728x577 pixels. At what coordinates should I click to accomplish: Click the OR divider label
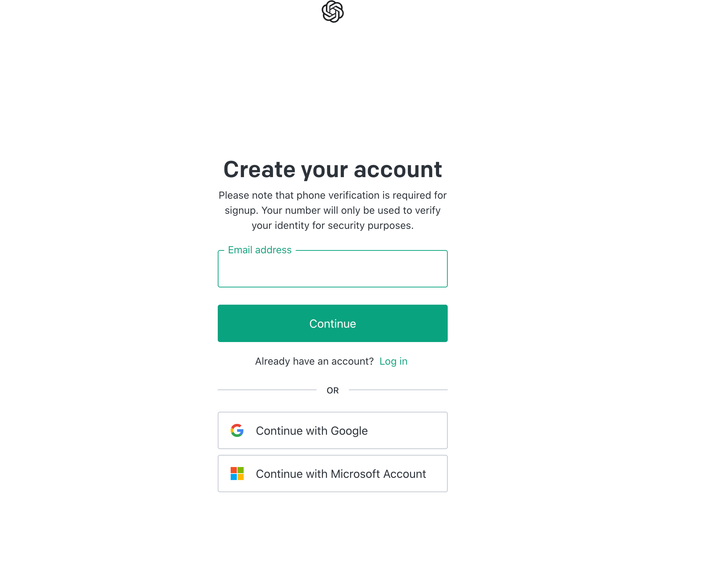pos(332,390)
